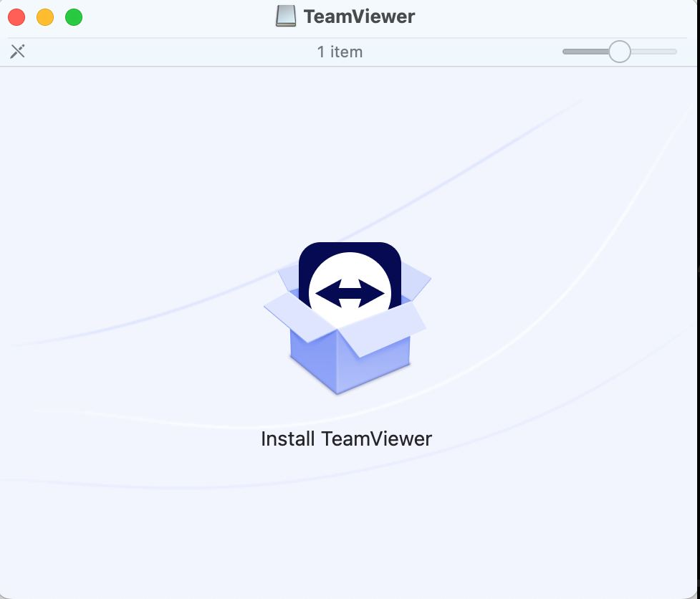Screen dimensions: 700x599
Task: Select the blue cardboard box base
Action: tap(350, 362)
